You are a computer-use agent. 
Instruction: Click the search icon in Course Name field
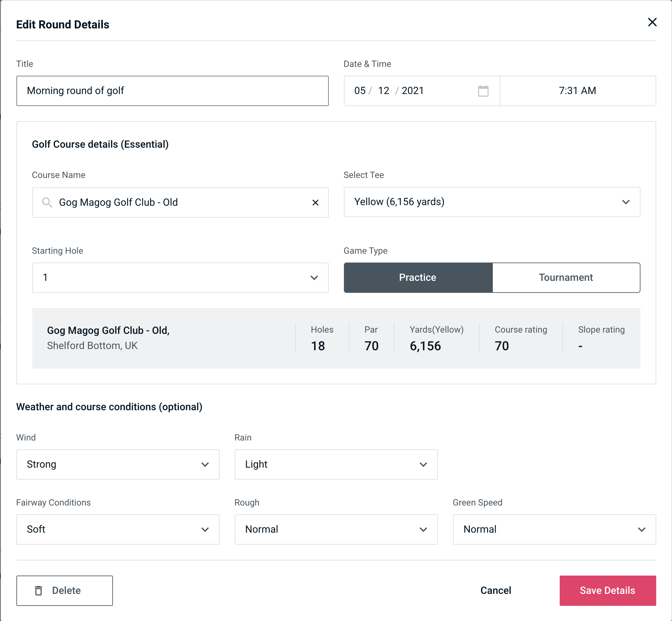click(47, 203)
